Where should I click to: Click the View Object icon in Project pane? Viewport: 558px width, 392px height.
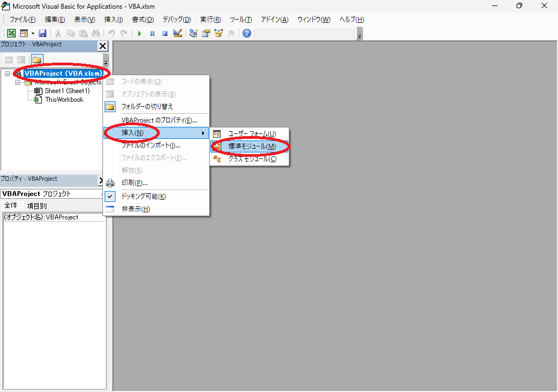click(21, 60)
